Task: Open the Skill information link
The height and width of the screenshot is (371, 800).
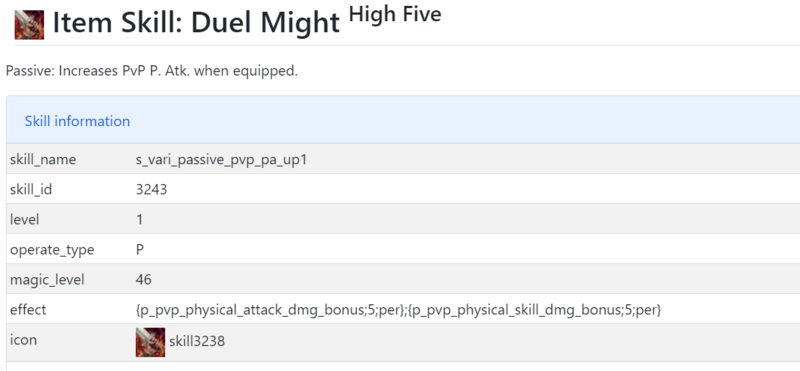Action: pos(77,121)
